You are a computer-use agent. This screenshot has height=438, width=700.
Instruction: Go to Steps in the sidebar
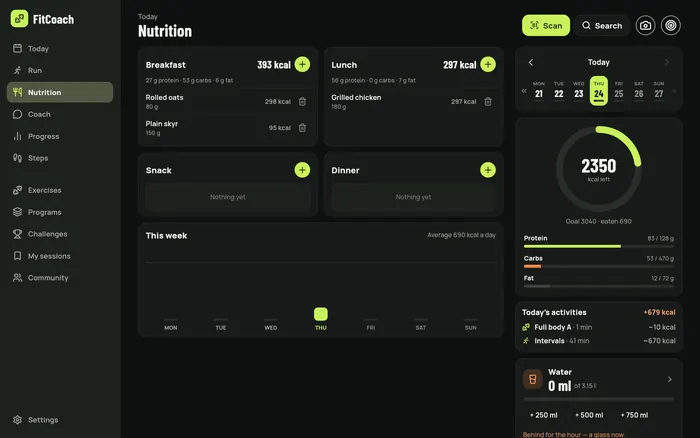[60, 158]
